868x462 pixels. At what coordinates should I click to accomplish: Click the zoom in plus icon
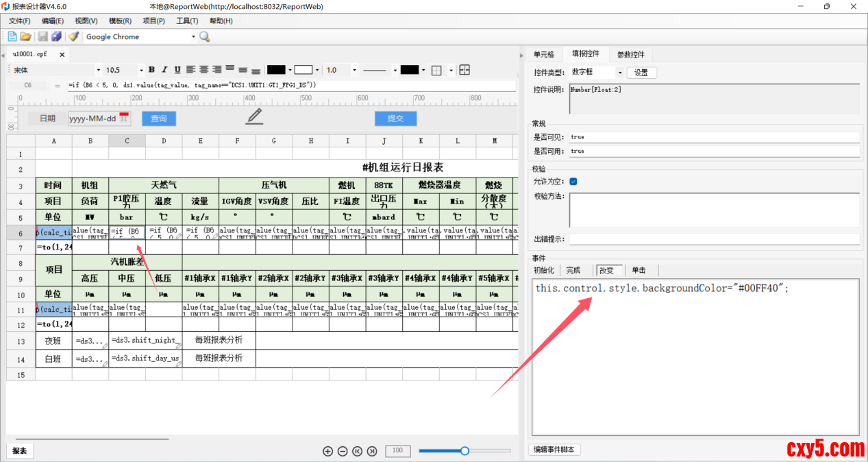(x=327, y=451)
